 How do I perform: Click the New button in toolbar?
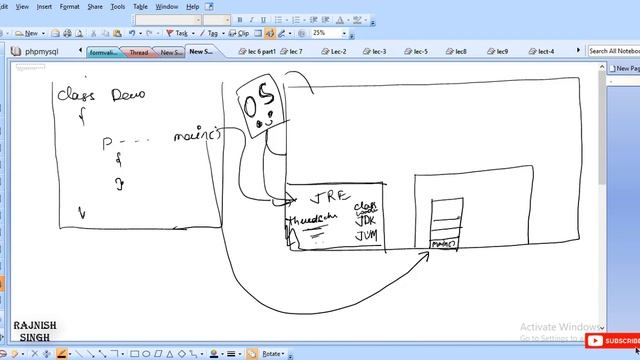(x=27, y=33)
